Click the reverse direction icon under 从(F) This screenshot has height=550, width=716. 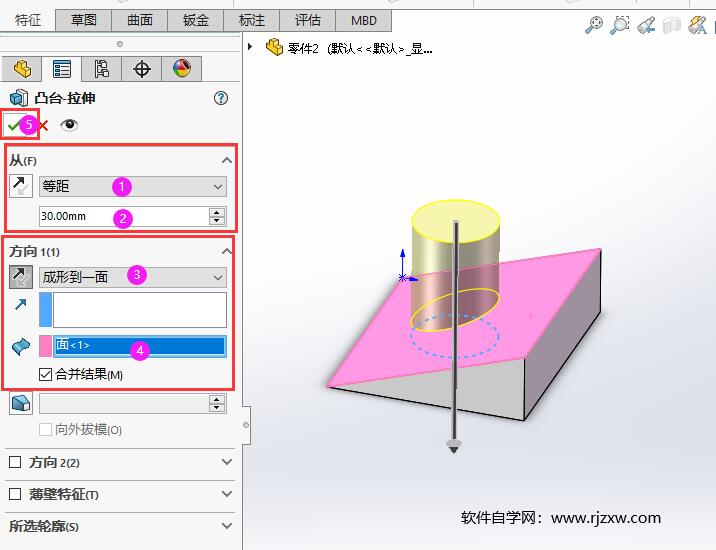(x=21, y=186)
